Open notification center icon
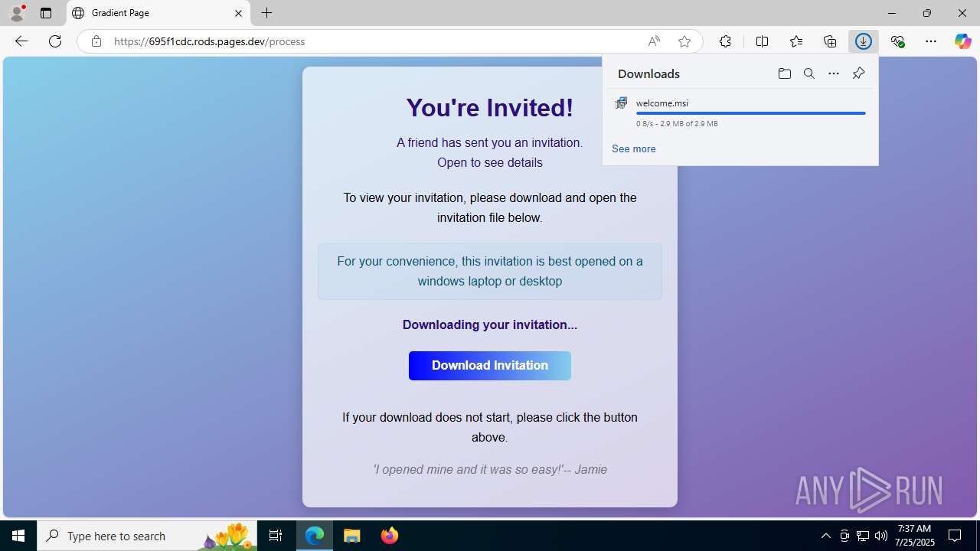980x551 pixels. pyautogui.click(x=955, y=536)
